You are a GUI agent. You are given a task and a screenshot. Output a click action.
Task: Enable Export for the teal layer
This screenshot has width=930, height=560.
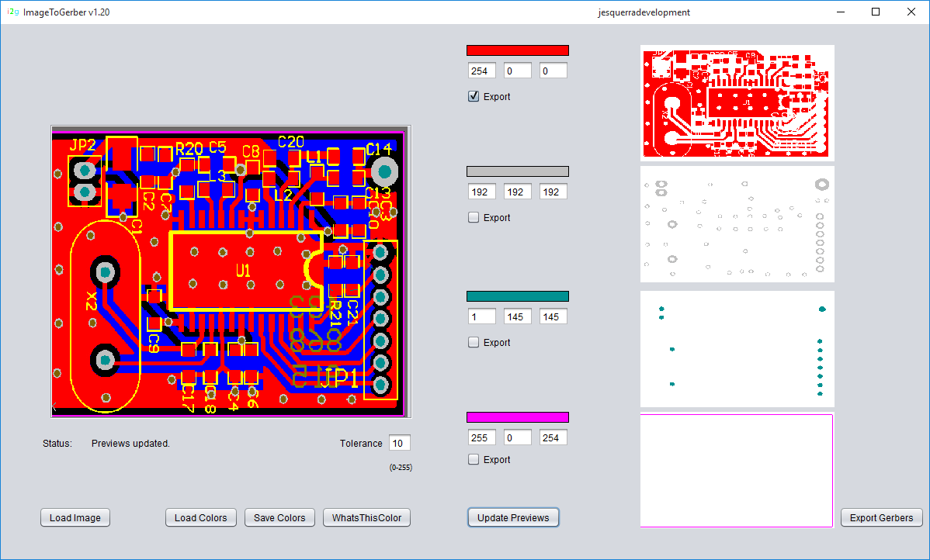[x=474, y=342]
